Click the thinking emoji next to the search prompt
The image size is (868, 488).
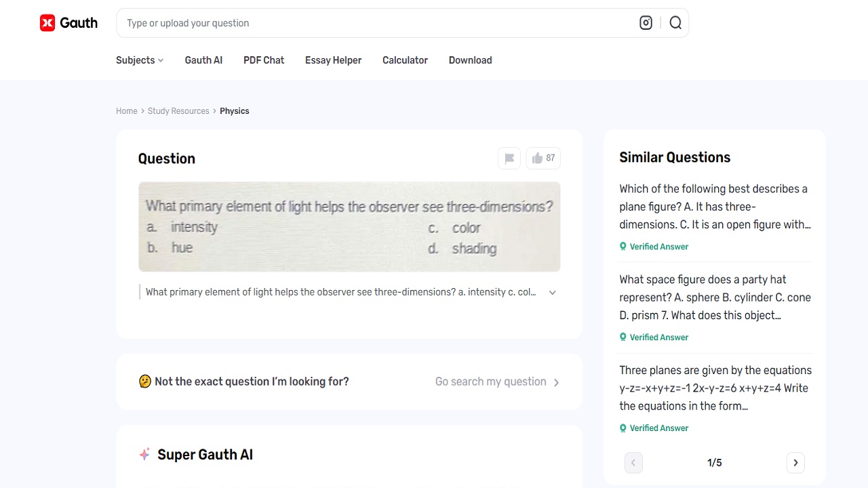pyautogui.click(x=144, y=382)
